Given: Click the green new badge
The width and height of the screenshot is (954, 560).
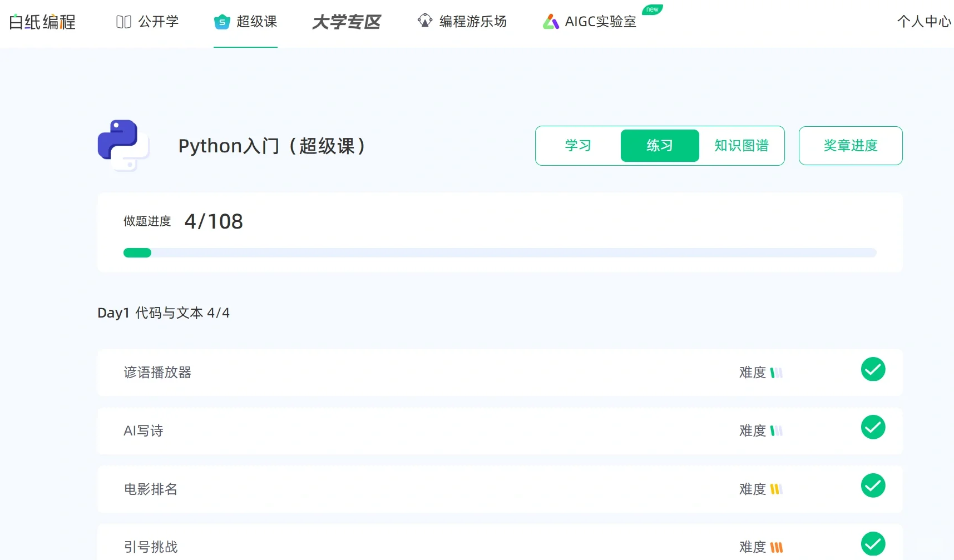Looking at the screenshot, I should point(652,9).
